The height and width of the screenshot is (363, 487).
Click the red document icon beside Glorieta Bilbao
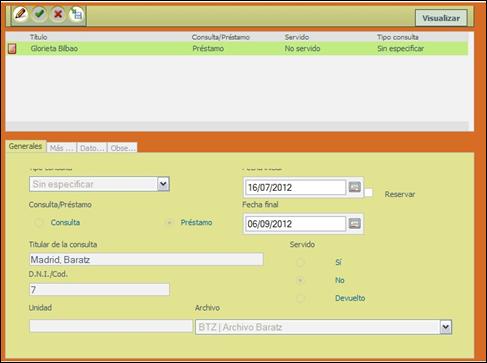(12, 49)
